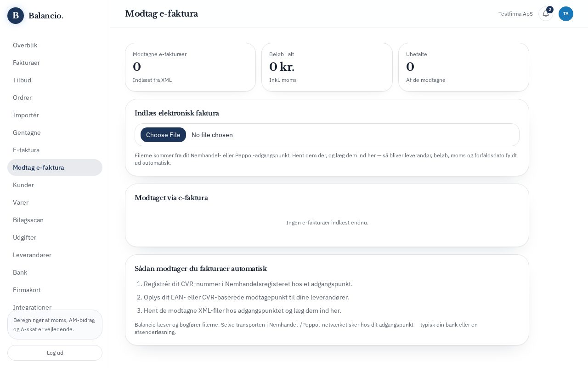Click Choose File to upload XML
The height and width of the screenshot is (368, 588).
click(x=163, y=135)
